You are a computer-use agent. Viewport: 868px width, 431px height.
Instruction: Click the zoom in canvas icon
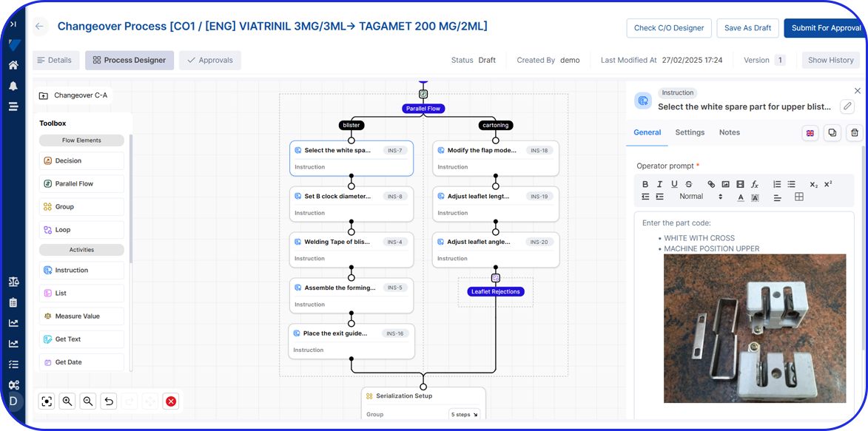[x=67, y=401]
